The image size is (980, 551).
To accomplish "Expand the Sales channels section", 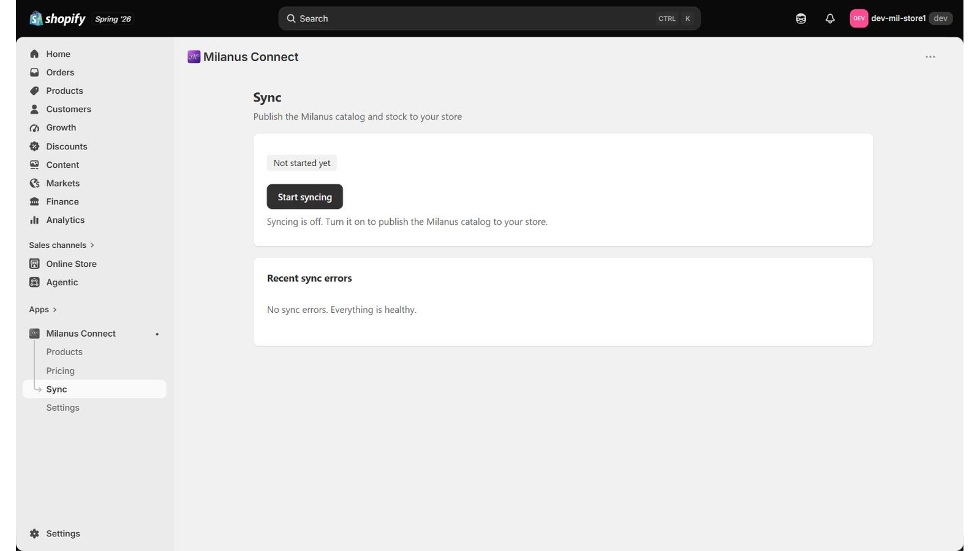I will (61, 245).
